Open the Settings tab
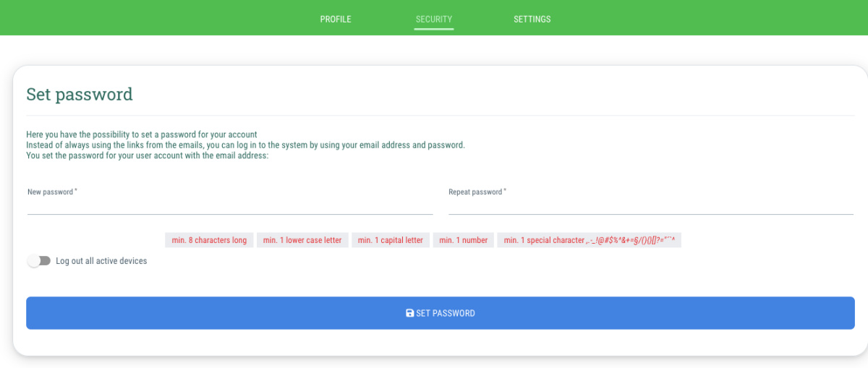 [x=532, y=19]
